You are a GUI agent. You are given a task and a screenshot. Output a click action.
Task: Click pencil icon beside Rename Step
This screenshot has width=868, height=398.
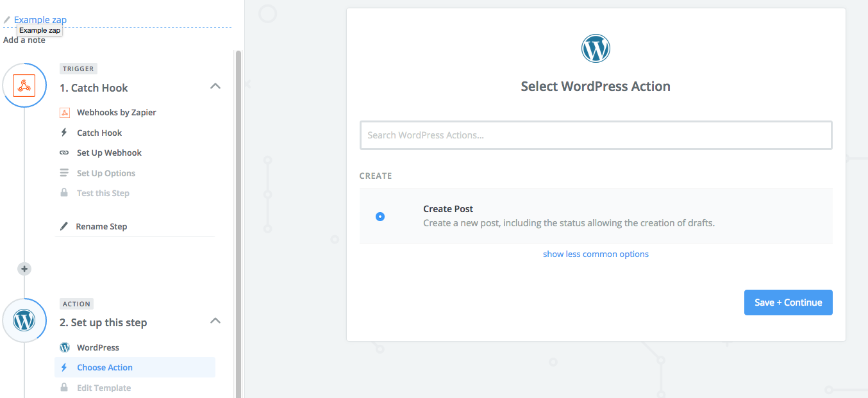pos(64,226)
